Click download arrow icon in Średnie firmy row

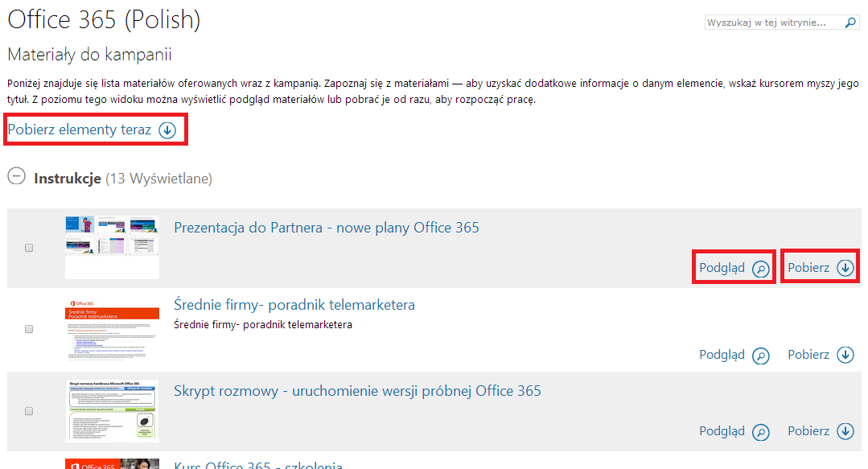coord(845,355)
